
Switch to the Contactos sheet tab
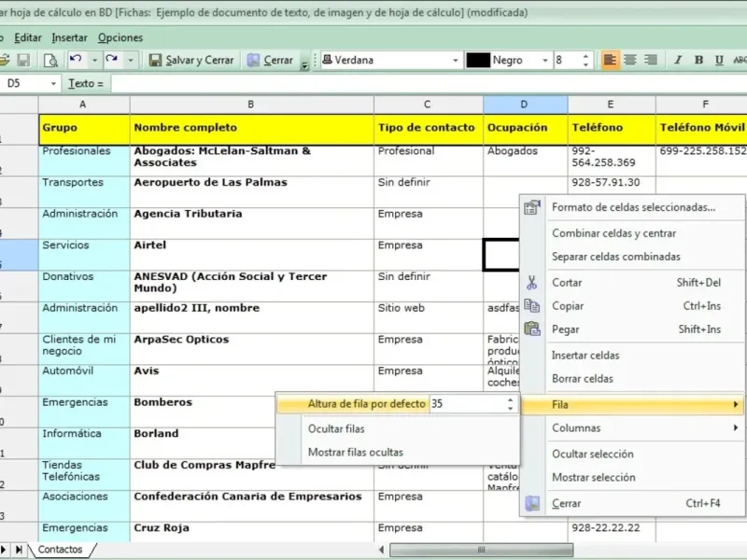point(60,549)
